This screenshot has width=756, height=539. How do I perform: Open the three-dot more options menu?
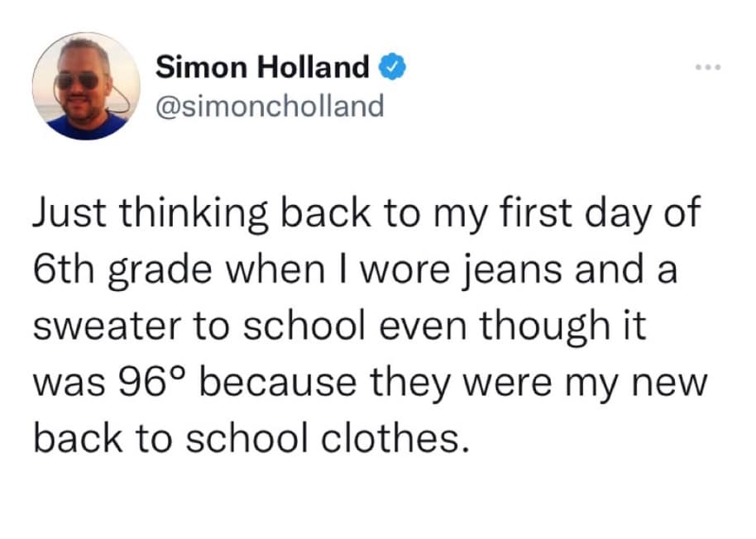(708, 68)
